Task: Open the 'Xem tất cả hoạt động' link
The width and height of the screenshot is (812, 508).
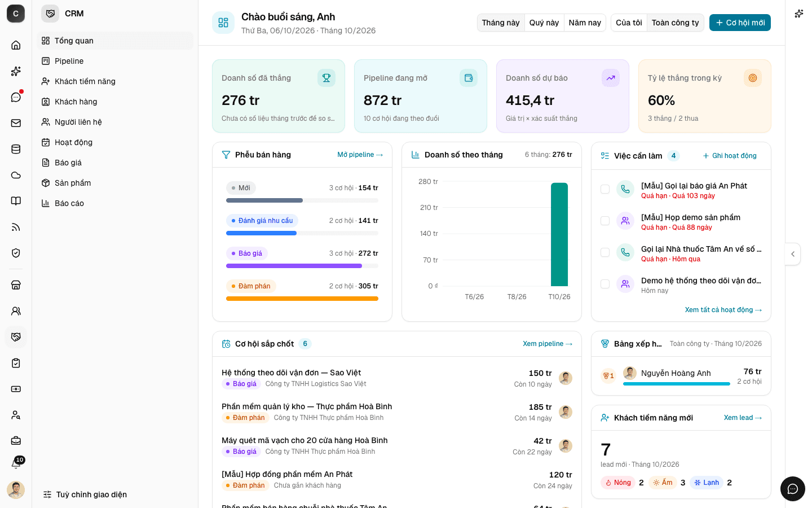Action: [x=723, y=310]
